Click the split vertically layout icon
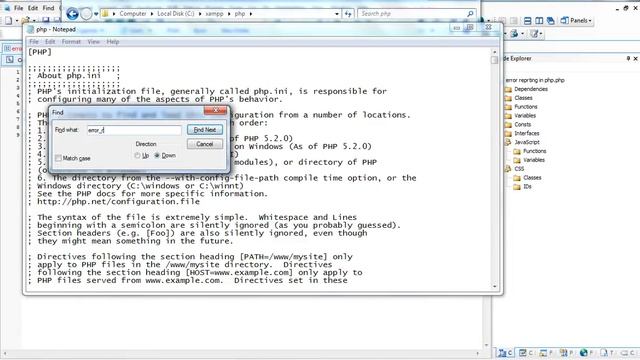 coord(539,20)
